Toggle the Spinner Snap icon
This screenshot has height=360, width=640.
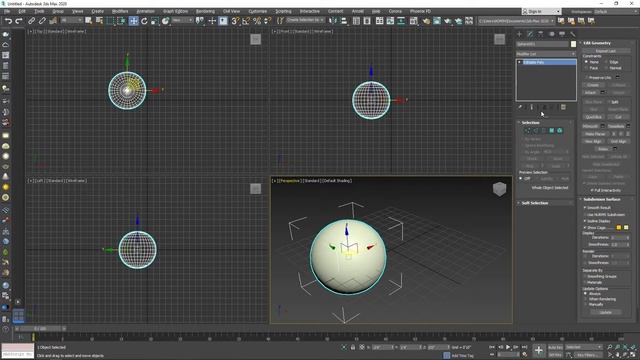click(268, 21)
